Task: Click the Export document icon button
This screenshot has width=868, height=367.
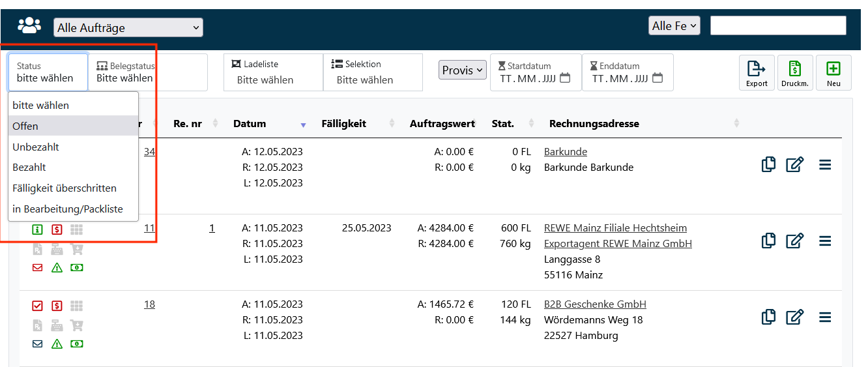Action: coord(756,72)
